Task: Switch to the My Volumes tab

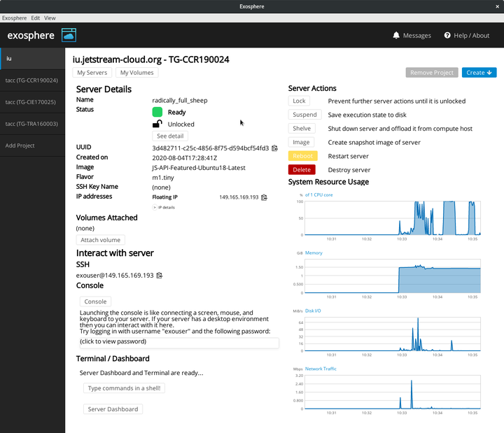Action: pos(136,73)
